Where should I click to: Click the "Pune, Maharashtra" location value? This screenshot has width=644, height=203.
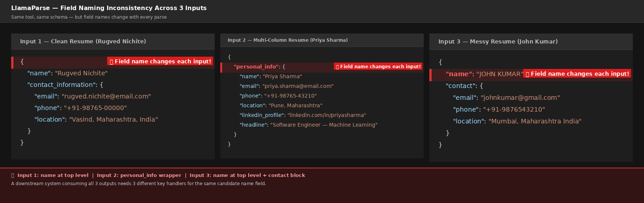(x=296, y=105)
